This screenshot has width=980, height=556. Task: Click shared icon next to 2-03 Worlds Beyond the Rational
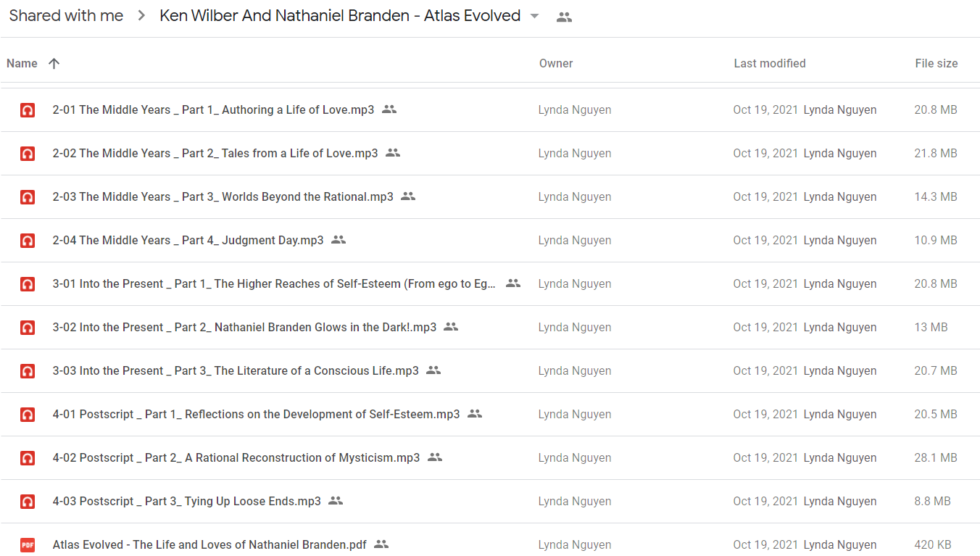pos(408,196)
